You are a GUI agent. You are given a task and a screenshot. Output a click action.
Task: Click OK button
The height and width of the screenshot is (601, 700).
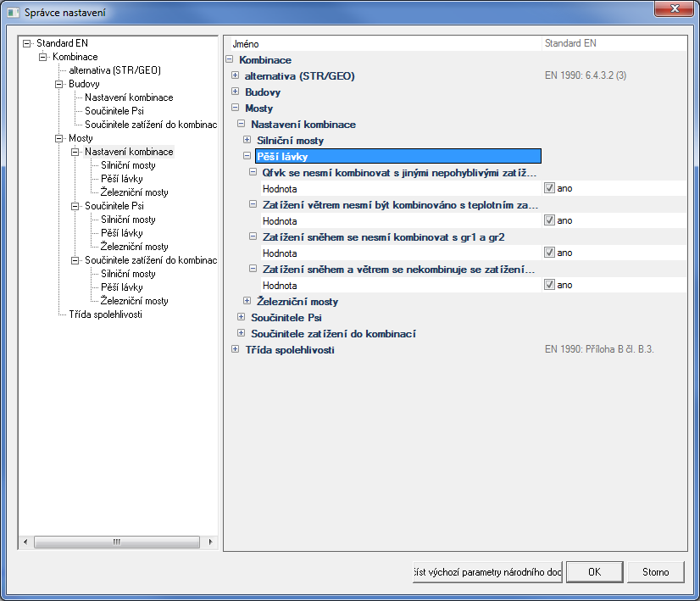[x=594, y=572]
